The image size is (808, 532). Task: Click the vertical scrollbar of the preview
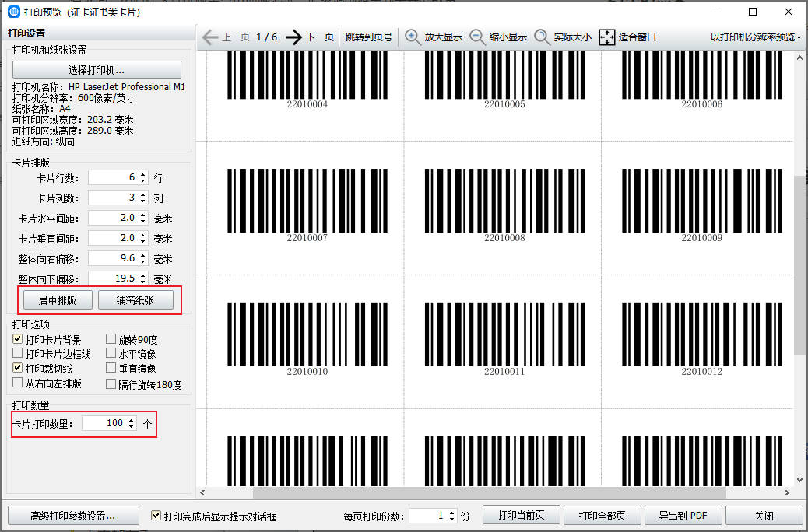click(x=800, y=264)
